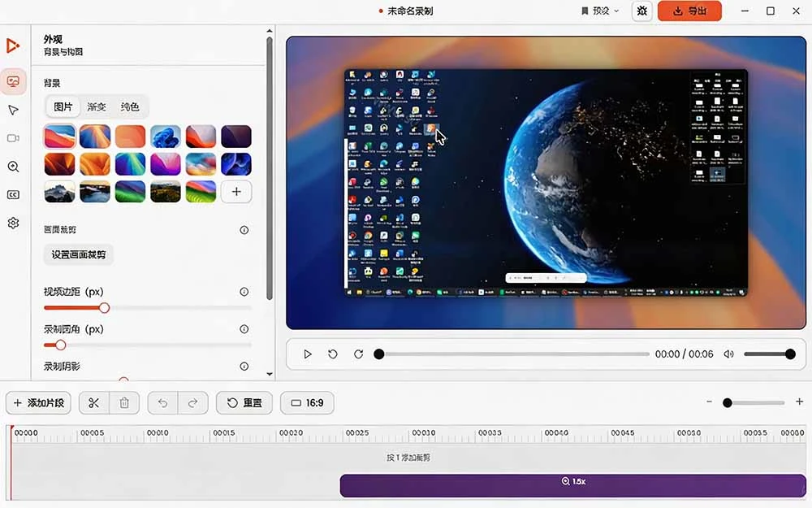Click the timeline zoom-in plus icon
The width and height of the screenshot is (812, 508).
(799, 402)
